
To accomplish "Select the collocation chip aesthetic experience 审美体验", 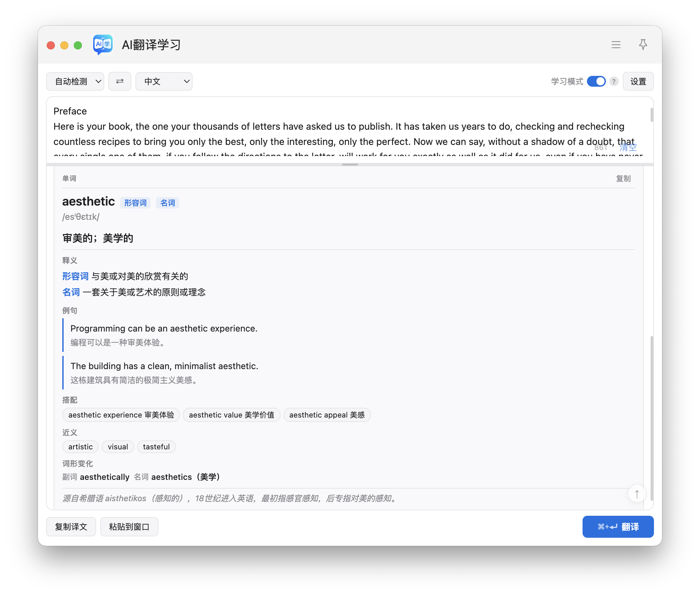I will pos(121,415).
